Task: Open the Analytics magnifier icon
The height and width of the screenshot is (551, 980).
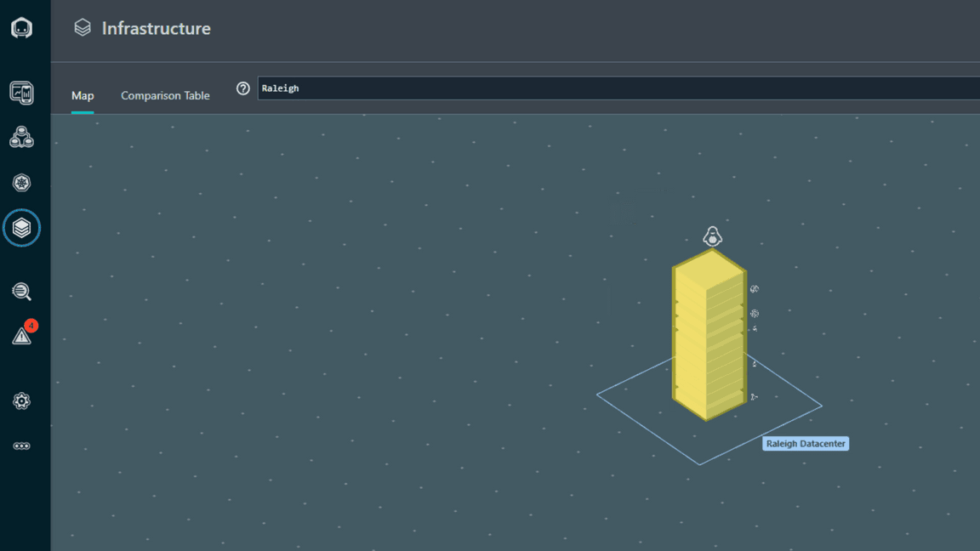Action: (x=21, y=292)
